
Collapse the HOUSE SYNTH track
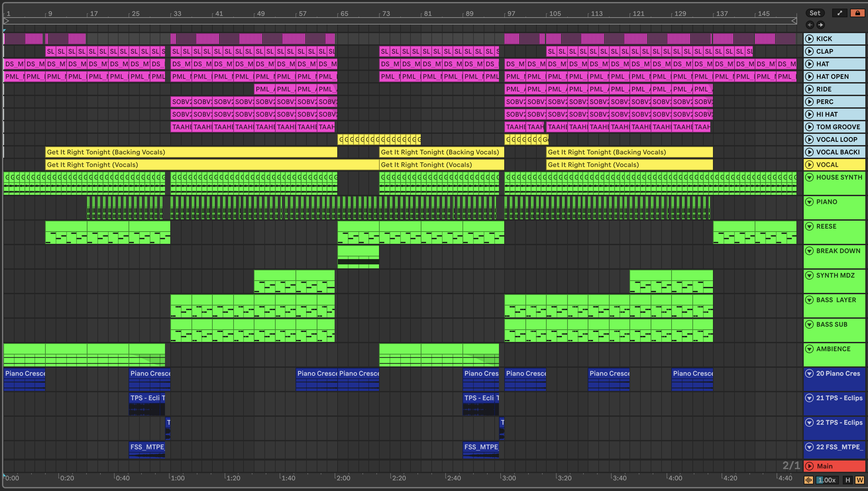click(809, 177)
